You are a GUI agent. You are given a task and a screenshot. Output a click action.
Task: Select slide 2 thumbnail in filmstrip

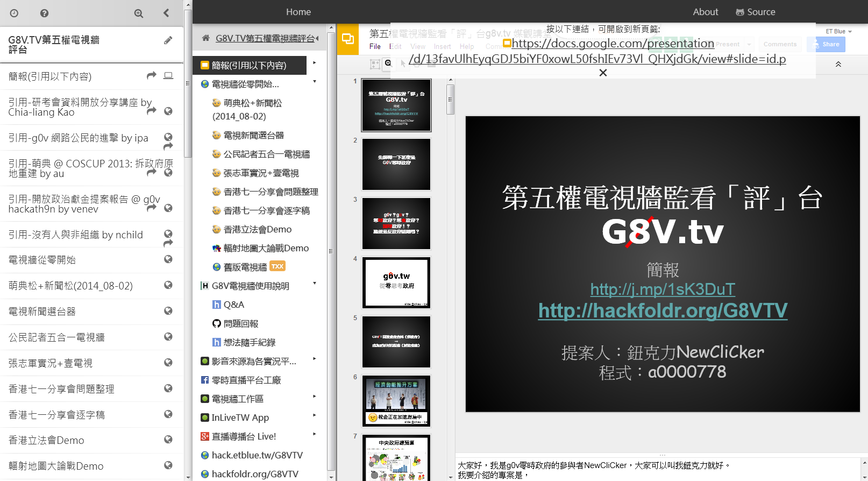[396, 164]
